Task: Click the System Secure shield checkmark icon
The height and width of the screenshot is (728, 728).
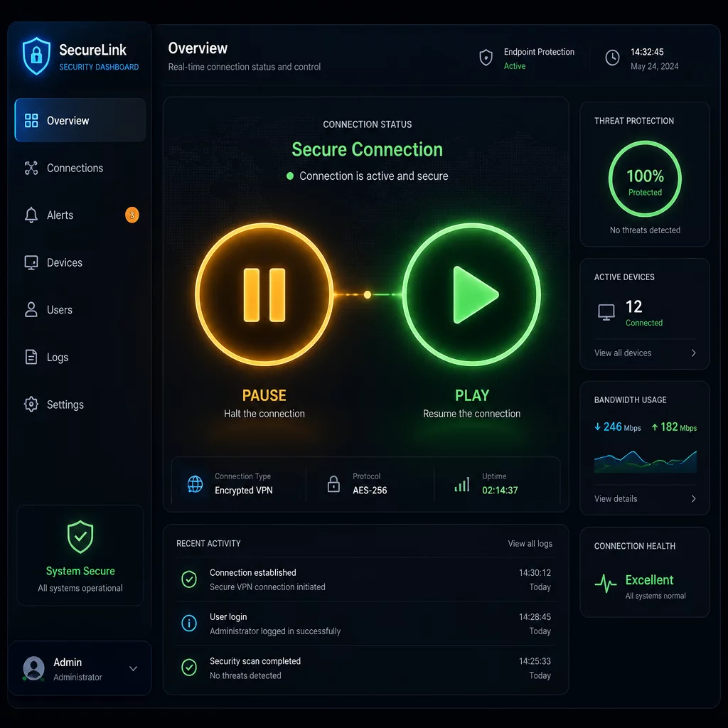Action: pos(80,537)
